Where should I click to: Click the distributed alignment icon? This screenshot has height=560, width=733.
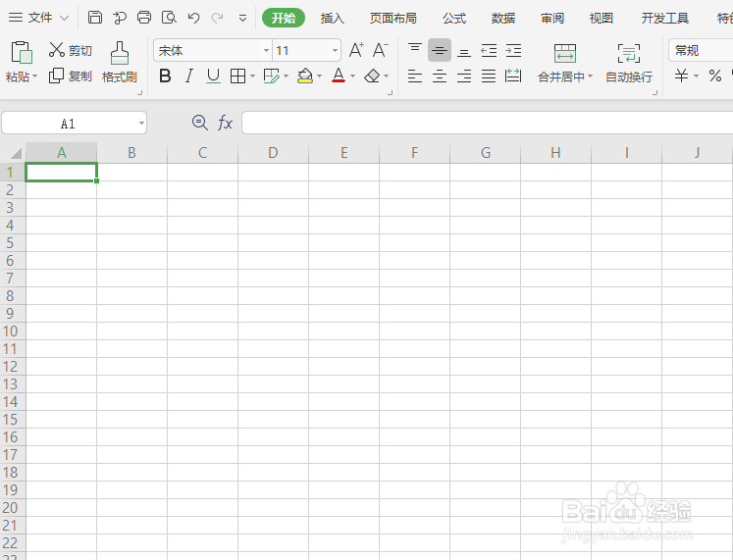513,76
